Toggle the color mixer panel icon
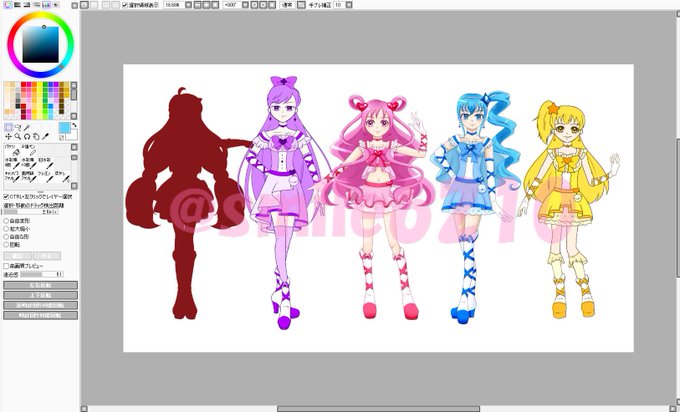680x412 pixels. (36, 5)
